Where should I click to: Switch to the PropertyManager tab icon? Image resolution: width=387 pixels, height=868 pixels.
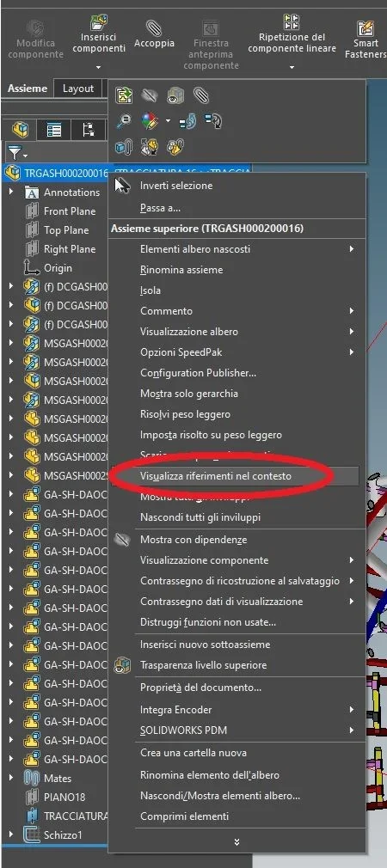(x=53, y=130)
